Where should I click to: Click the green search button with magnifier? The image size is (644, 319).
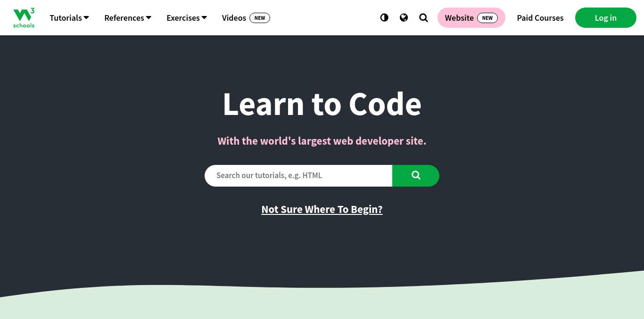416,176
